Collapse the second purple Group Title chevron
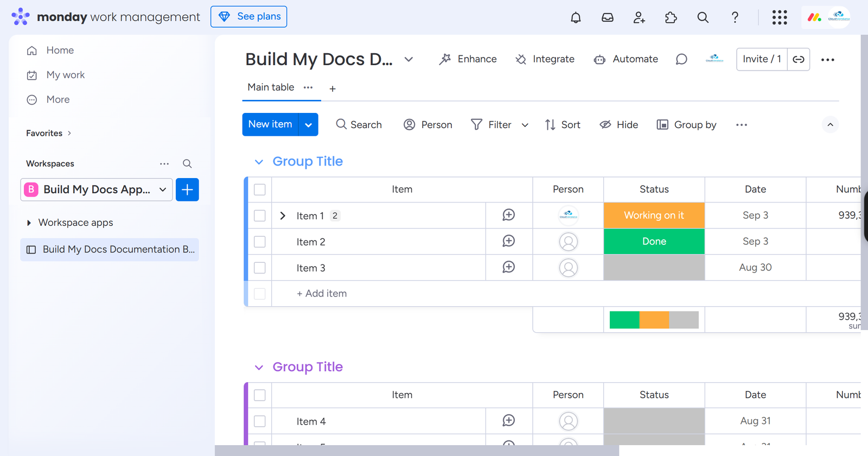 pos(259,368)
